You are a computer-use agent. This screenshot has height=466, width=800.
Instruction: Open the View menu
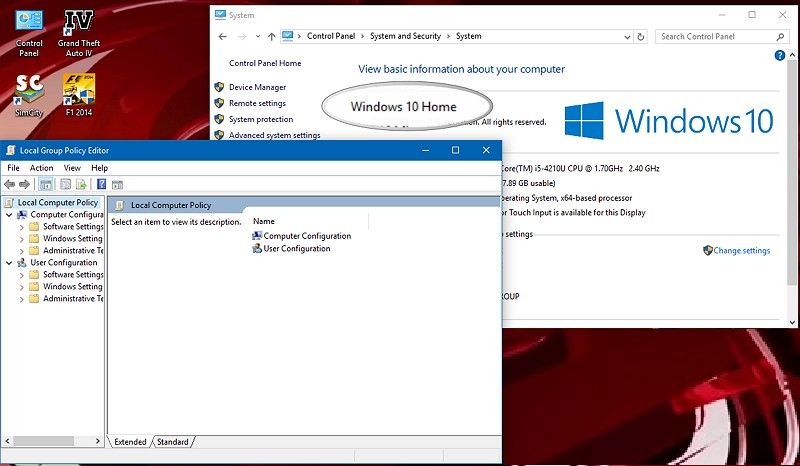point(72,168)
